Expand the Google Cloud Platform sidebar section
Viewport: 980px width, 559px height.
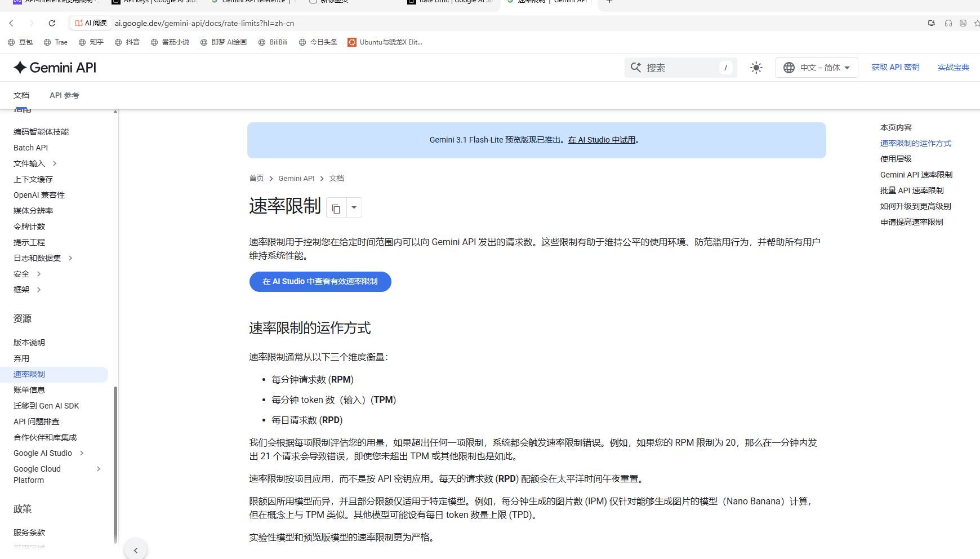(x=99, y=469)
